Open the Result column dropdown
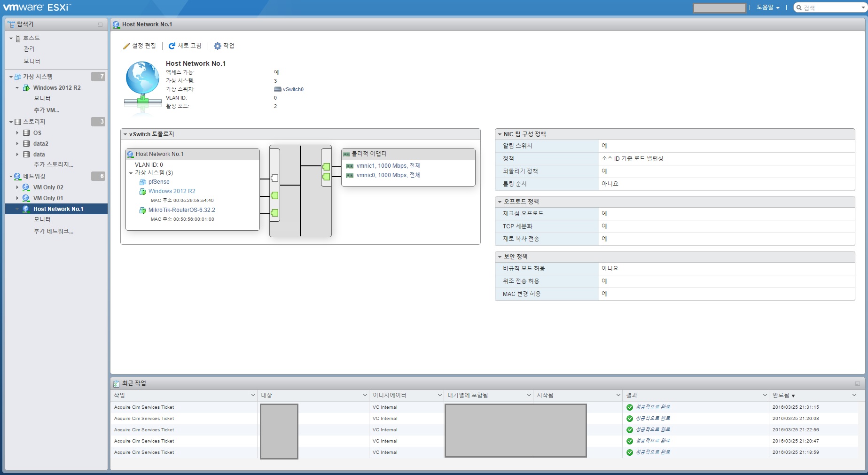This screenshot has height=475, width=868. (x=765, y=396)
